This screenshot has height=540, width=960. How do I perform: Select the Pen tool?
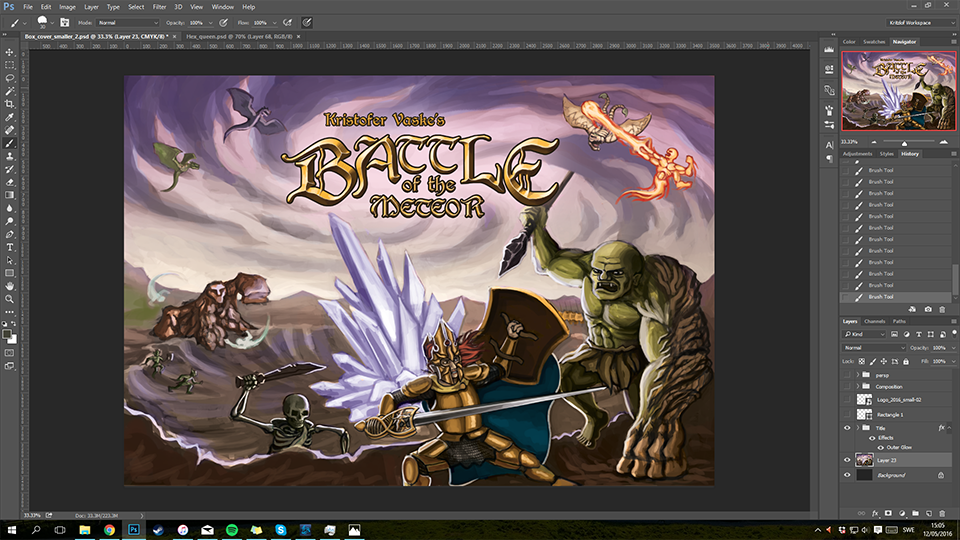(x=9, y=234)
